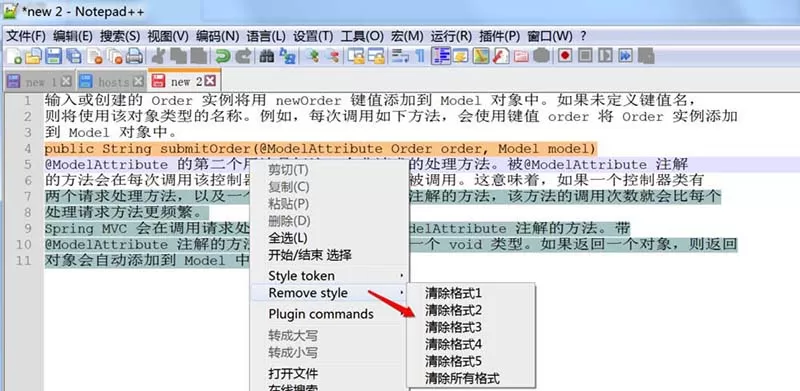Viewport: 800px width, 391px height.
Task: Open the Folder as Workspace icon
Action: coord(521,56)
